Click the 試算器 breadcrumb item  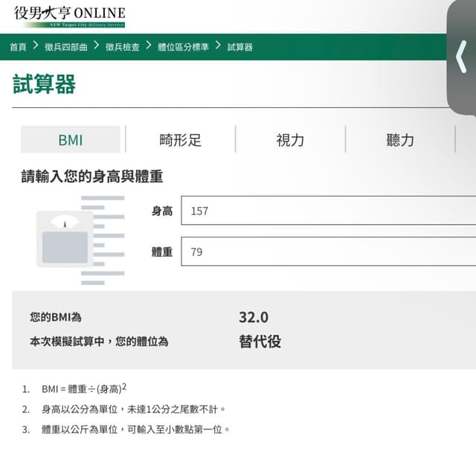pyautogui.click(x=239, y=47)
